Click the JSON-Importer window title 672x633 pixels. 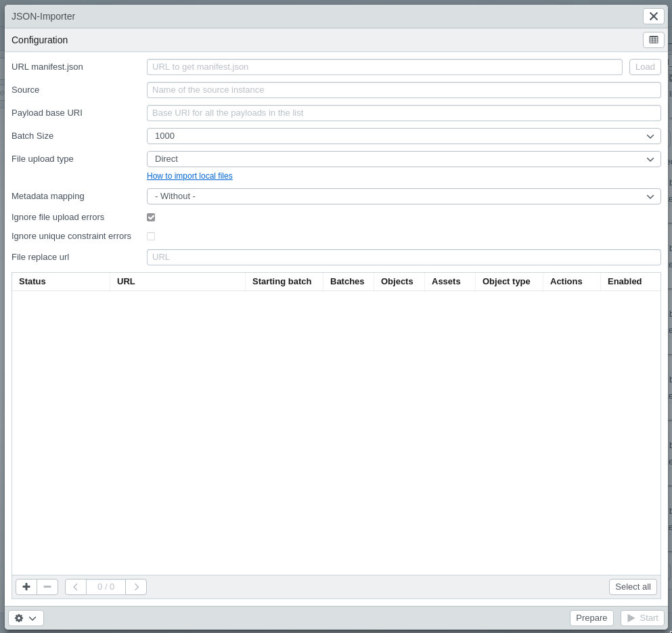coord(43,16)
